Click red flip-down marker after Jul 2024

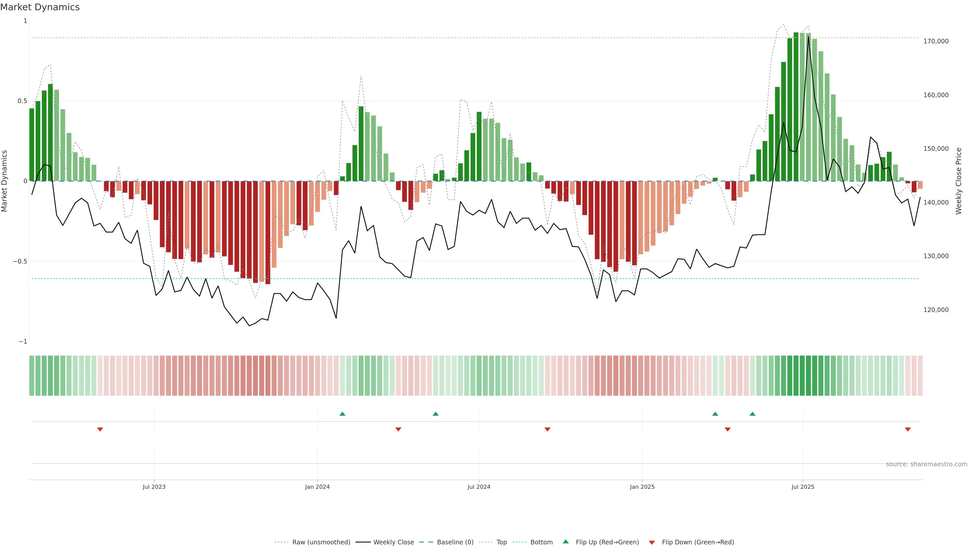pos(547,429)
